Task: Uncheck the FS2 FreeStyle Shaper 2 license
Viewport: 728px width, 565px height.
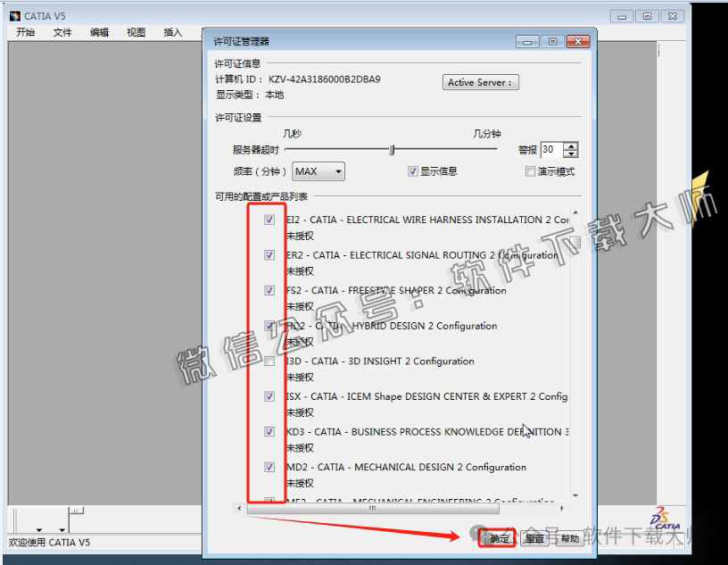Action: (x=269, y=290)
